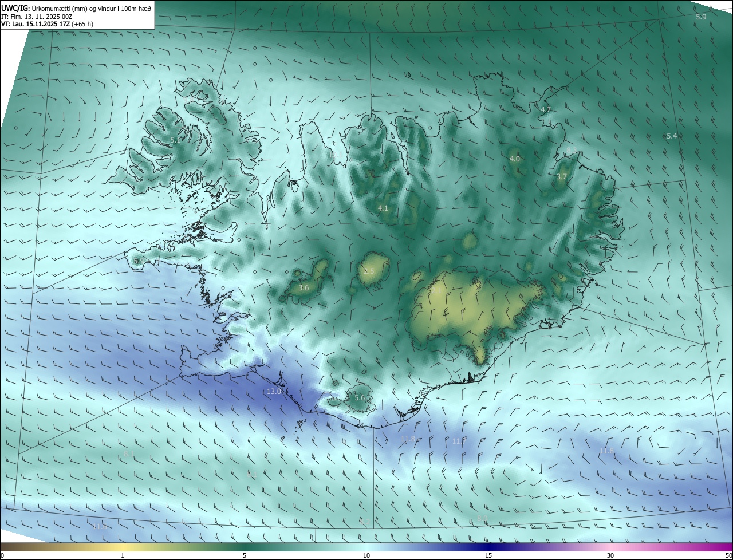This screenshot has width=733, height=560.
Task: Click the 3.7 value on the map
Action: click(x=561, y=177)
